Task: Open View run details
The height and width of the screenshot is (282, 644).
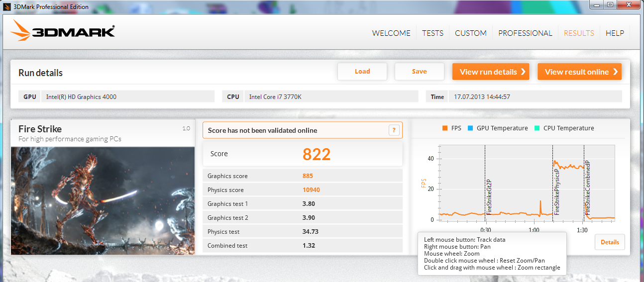Action: (x=491, y=72)
